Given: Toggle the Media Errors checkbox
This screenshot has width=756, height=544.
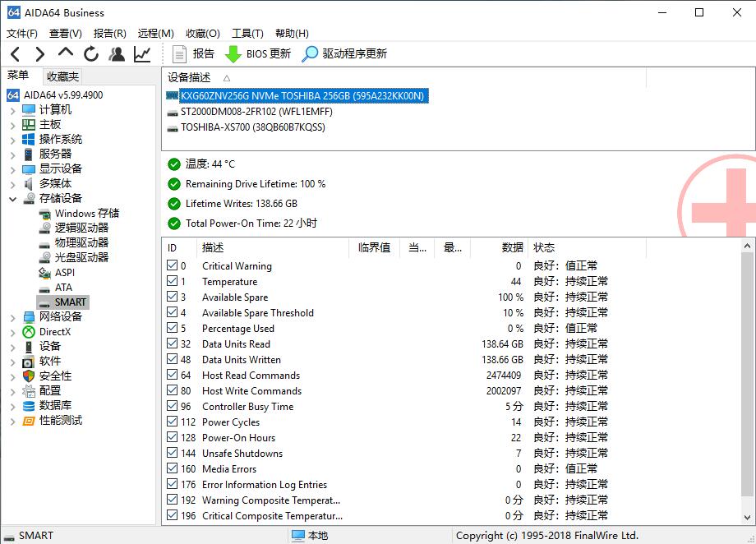Looking at the screenshot, I should coord(172,468).
